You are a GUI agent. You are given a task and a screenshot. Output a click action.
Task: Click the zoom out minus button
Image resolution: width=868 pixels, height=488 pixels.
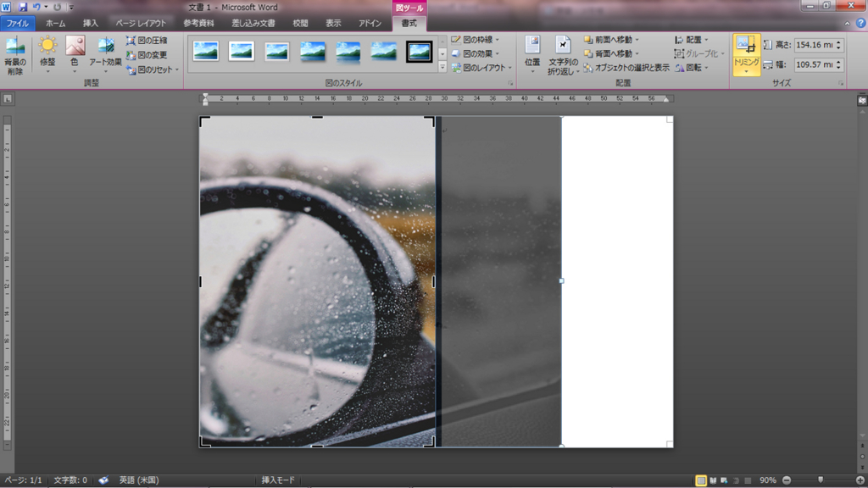(787, 480)
